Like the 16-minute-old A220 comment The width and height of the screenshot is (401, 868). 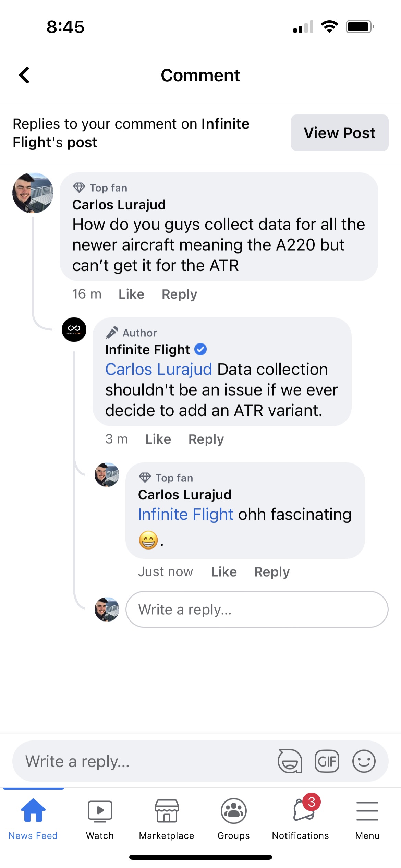point(131,294)
